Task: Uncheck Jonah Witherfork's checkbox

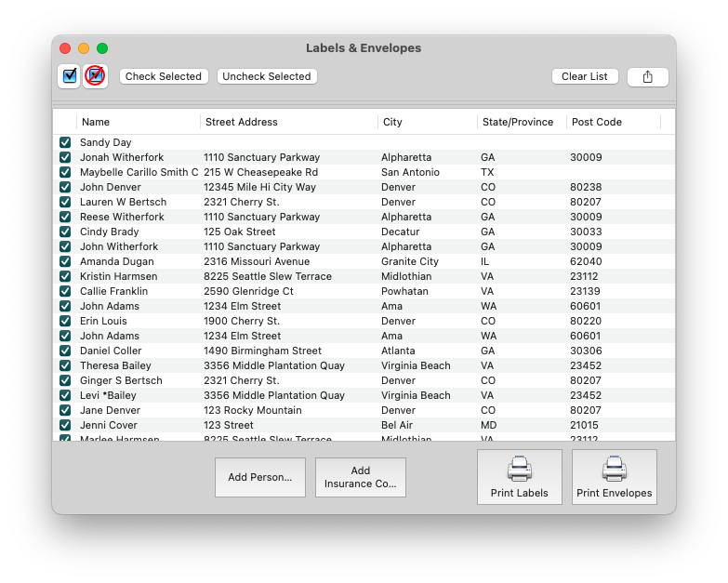Action: point(65,157)
